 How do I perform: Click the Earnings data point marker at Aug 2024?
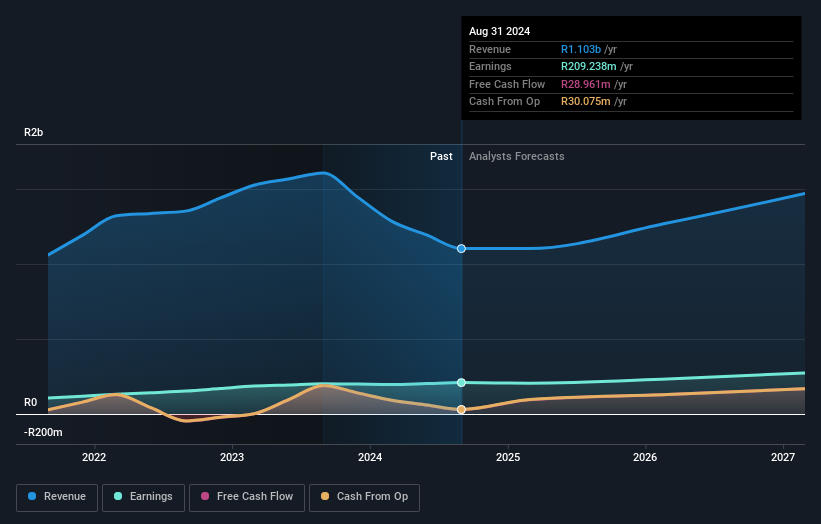click(x=461, y=383)
